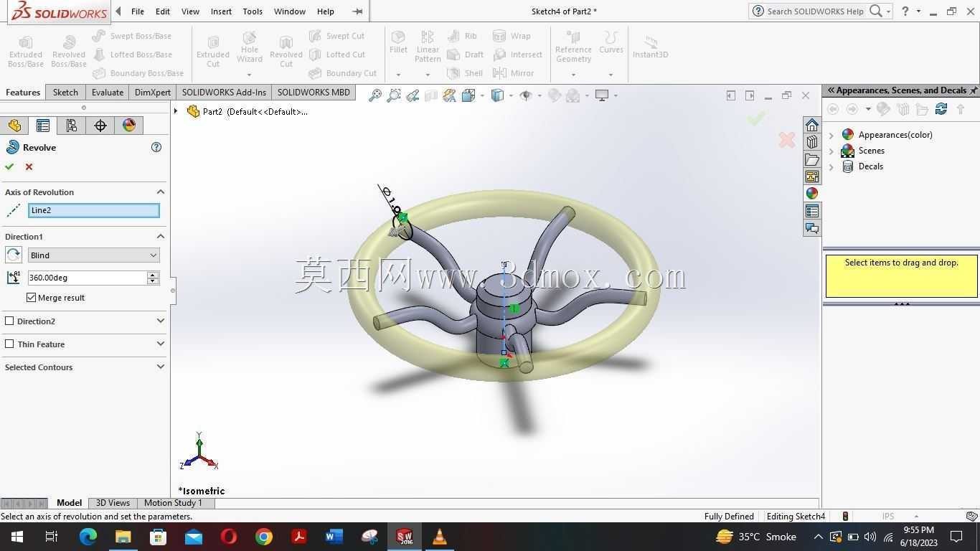Accept Revolve with green checkmark

pyautogui.click(x=9, y=166)
